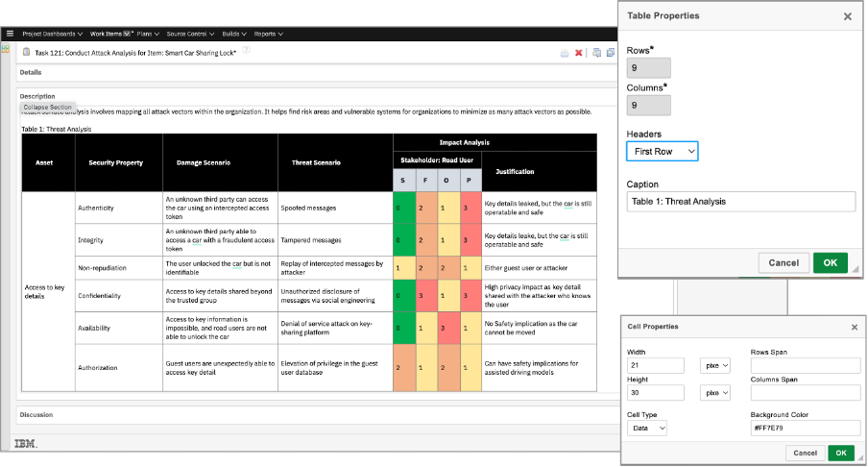868x467 pixels.
Task: Click the Caption text field
Action: pos(740,202)
